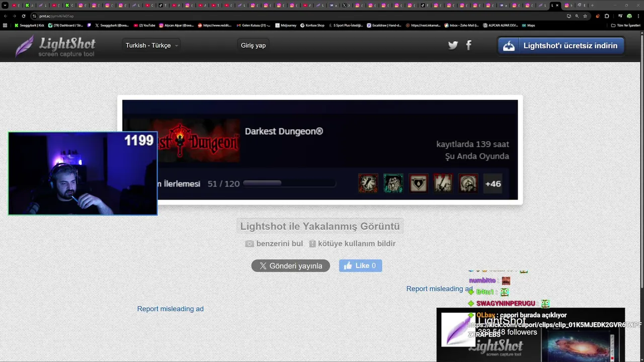This screenshot has height=362, width=644.
Task: Open the green profile avatar
Action: point(629,16)
